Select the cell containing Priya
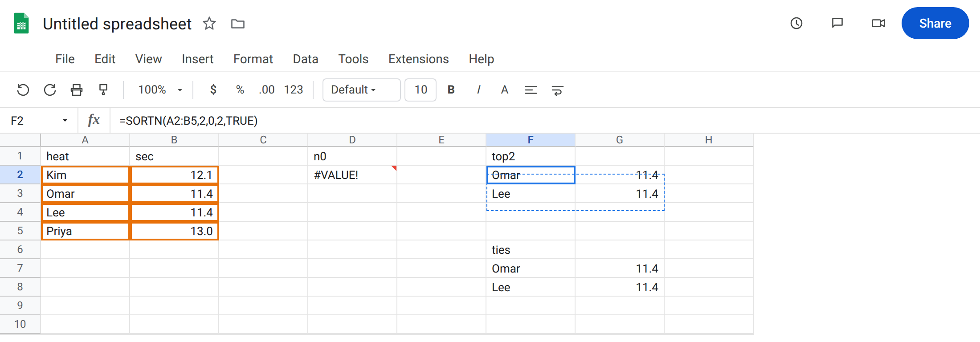 click(x=85, y=231)
